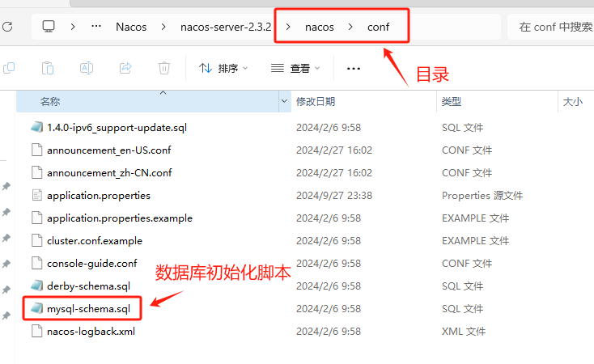Click the copy icon in toolbar
Viewport: 594px width, 364px height.
[x=9, y=68]
